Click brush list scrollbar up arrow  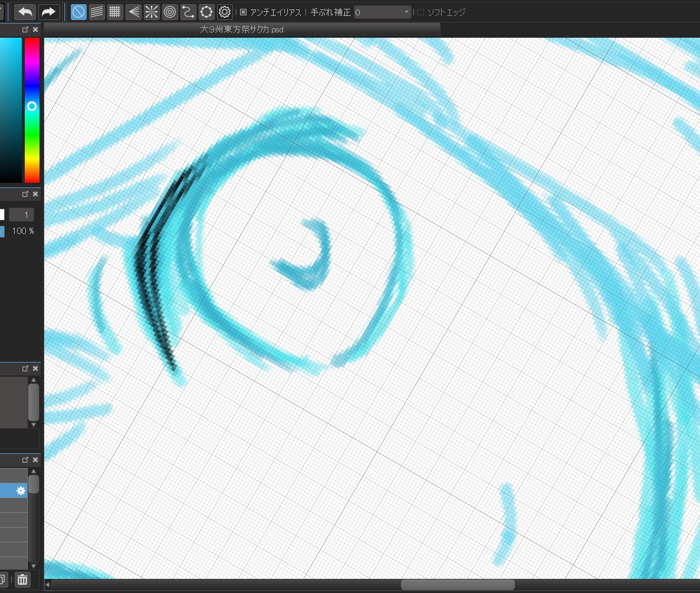[x=34, y=380]
